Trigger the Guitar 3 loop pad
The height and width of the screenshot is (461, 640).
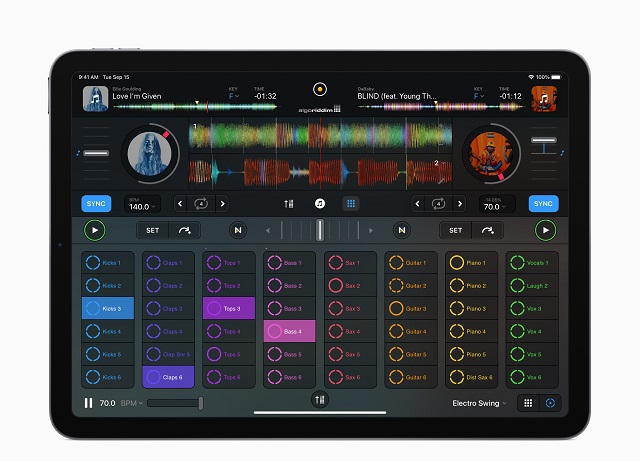click(411, 308)
